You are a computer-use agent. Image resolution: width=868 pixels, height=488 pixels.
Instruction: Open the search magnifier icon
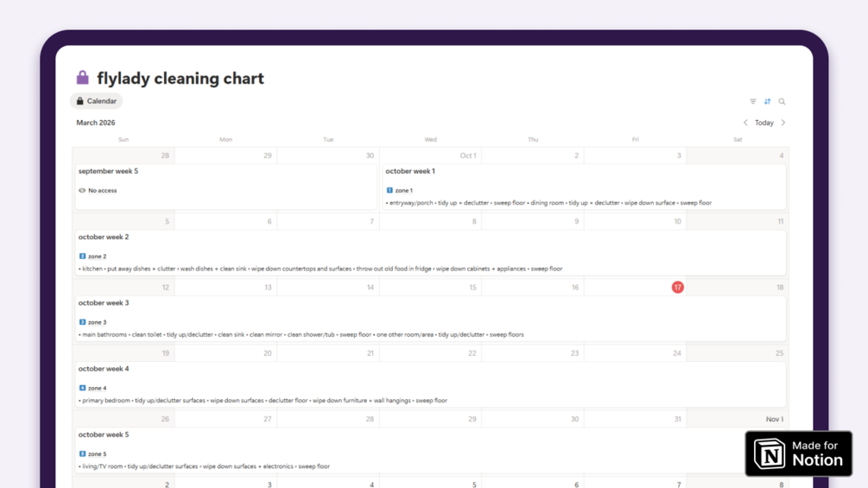(782, 101)
